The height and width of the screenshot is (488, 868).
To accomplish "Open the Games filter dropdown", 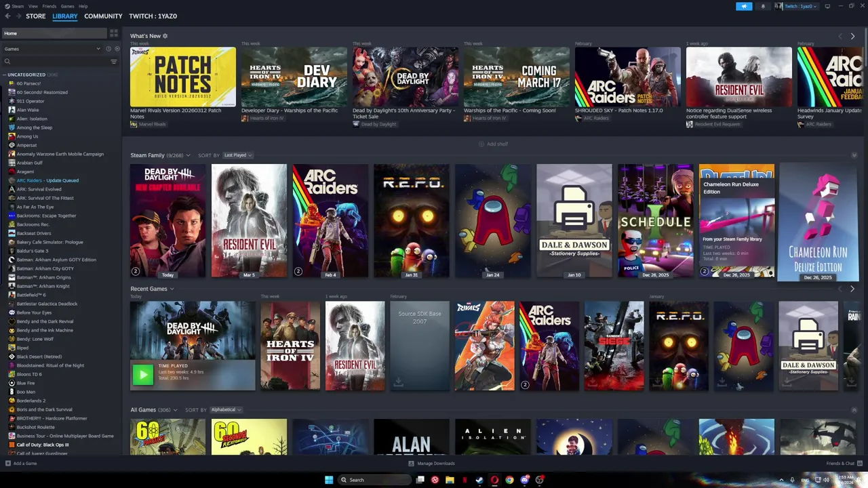I will click(52, 49).
